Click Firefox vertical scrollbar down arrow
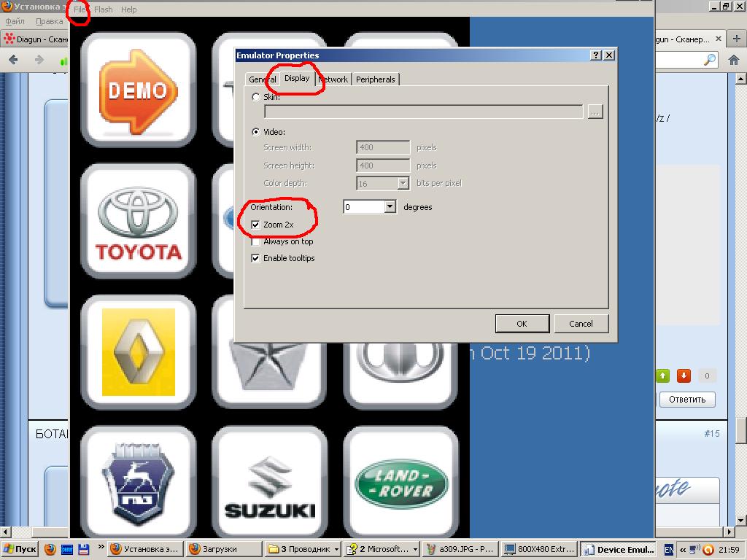The width and height of the screenshot is (747, 560). coord(741,520)
